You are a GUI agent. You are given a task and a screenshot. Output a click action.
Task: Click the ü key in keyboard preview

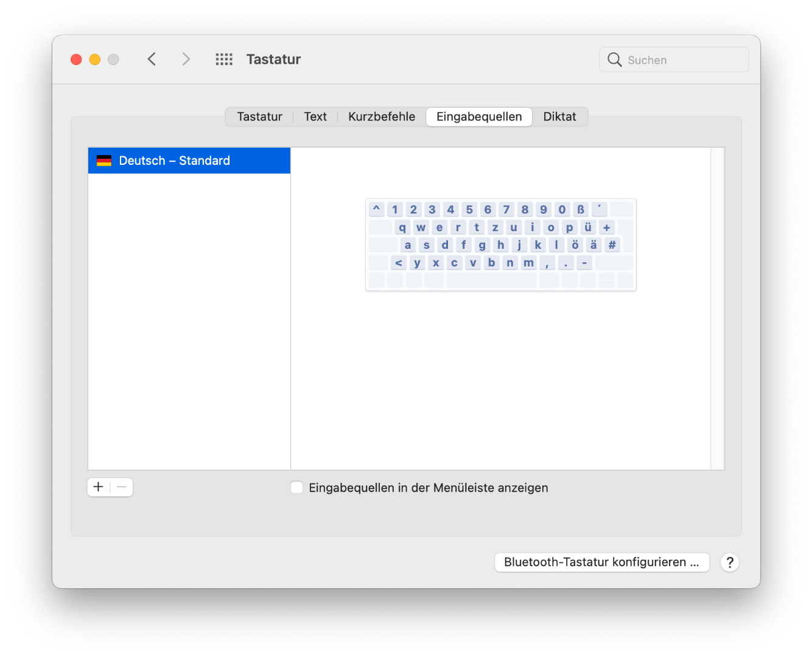(588, 228)
